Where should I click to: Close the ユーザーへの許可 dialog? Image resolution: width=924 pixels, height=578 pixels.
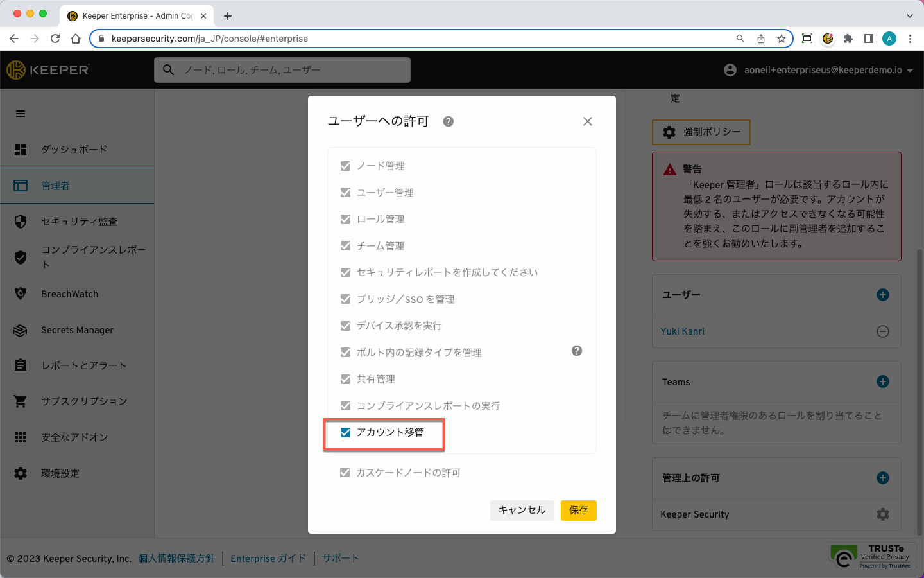coord(587,121)
